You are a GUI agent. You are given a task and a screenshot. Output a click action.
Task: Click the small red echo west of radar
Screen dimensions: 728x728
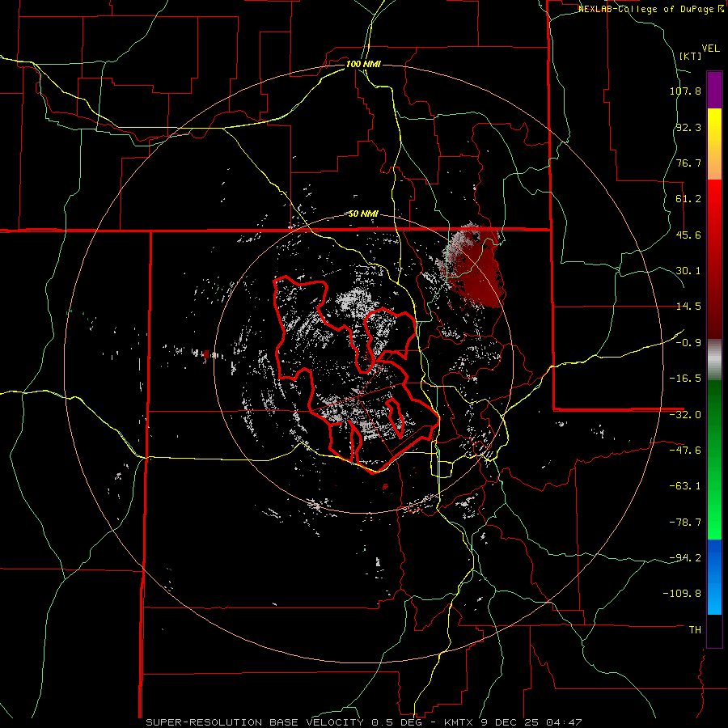tap(206, 354)
